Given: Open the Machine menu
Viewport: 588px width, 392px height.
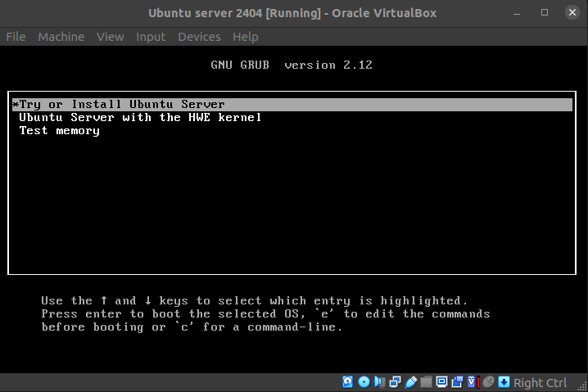Looking at the screenshot, I should (61, 37).
